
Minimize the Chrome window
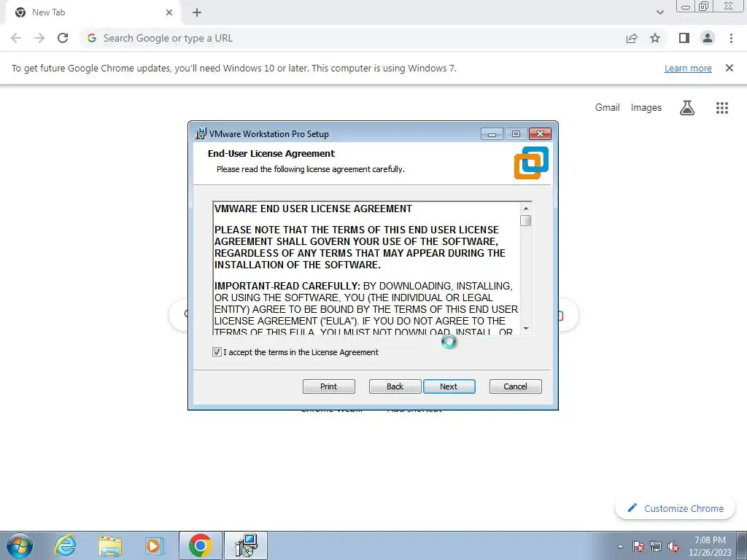pyautogui.click(x=686, y=7)
